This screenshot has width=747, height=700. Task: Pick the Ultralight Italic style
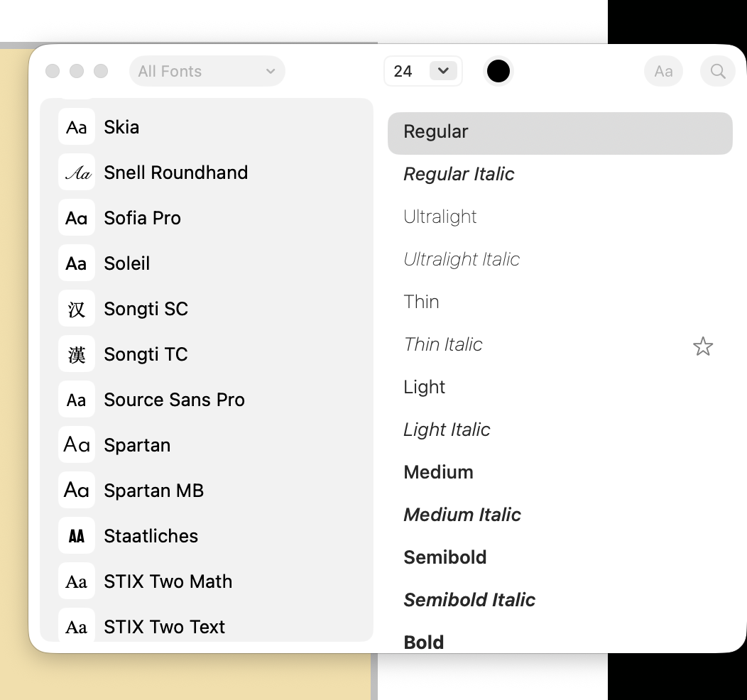coord(560,260)
